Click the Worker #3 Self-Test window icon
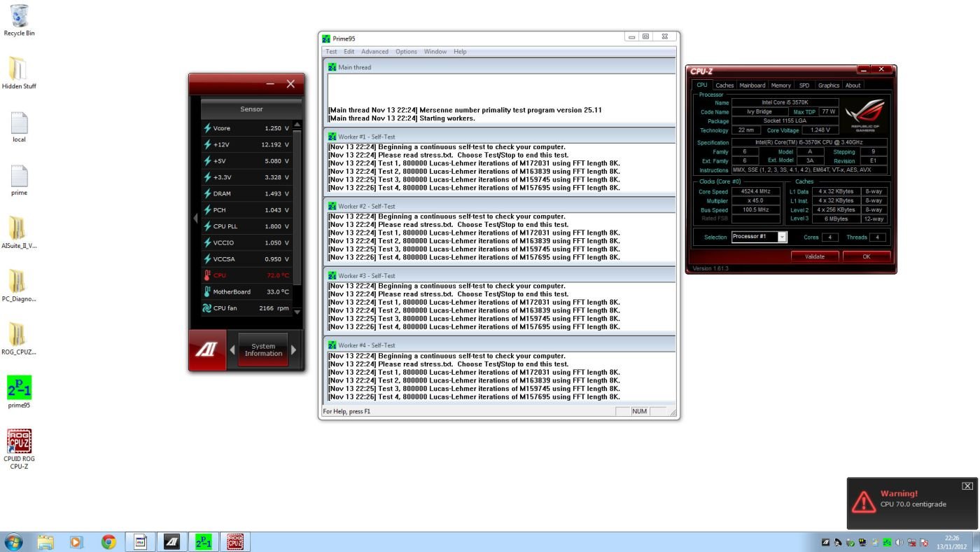 click(x=332, y=275)
